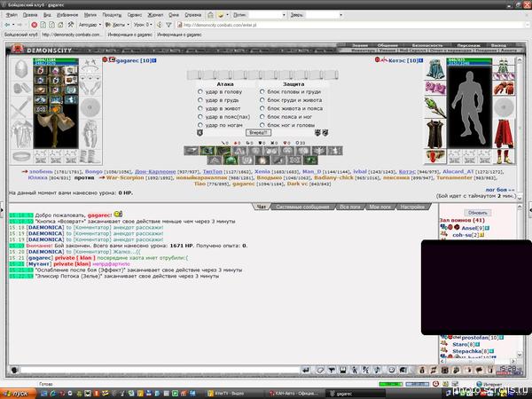Click the 'Вперед!!!' attack button
Image resolution: width=532 pixels, height=399 pixels.
(258, 133)
